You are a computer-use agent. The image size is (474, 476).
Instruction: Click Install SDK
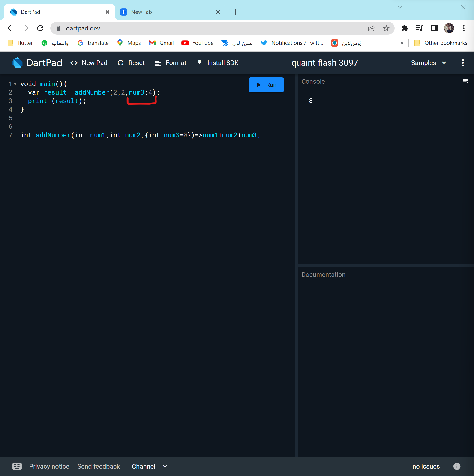tap(217, 63)
